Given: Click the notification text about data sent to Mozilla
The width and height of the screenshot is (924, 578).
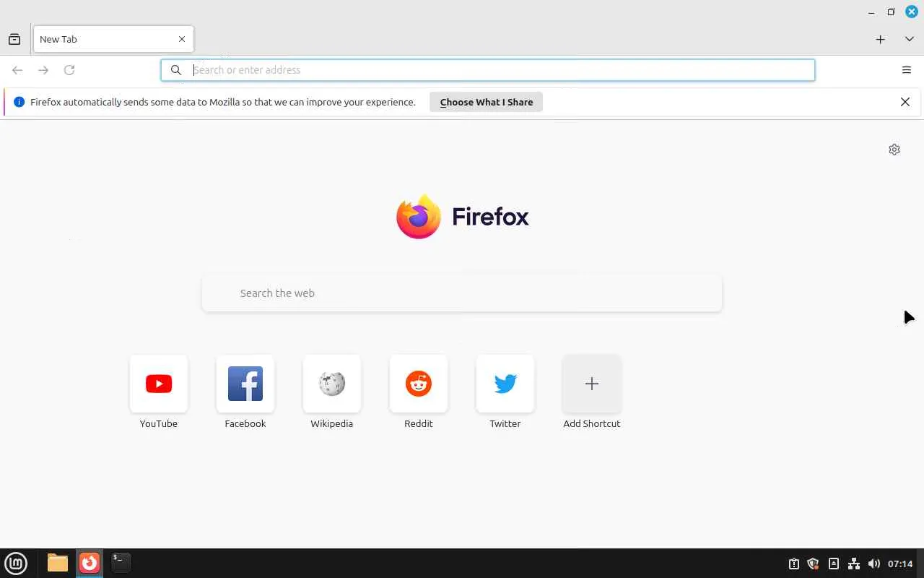Looking at the screenshot, I should pos(223,102).
